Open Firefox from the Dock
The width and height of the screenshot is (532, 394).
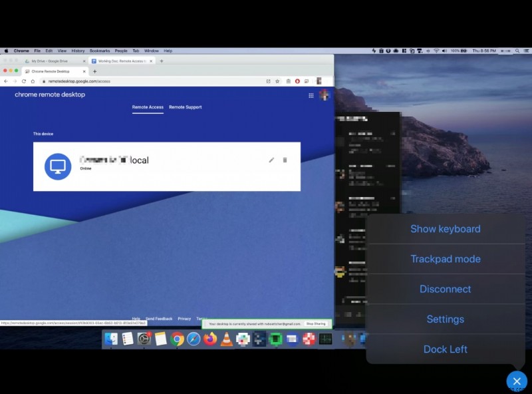209,339
